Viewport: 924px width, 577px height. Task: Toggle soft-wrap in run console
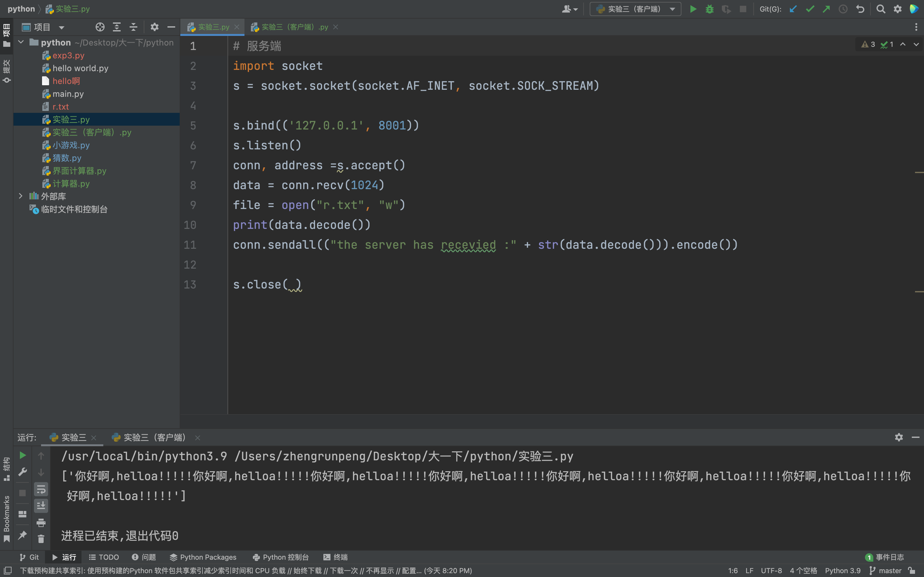click(x=41, y=489)
